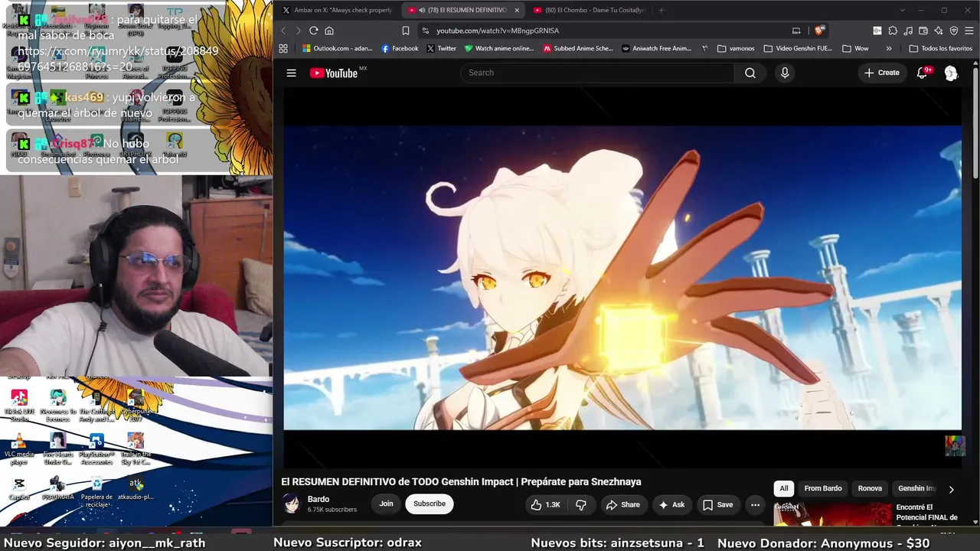Viewport: 980px width, 551px height.
Task: Click the Join button for Bardo
Action: coord(386,504)
